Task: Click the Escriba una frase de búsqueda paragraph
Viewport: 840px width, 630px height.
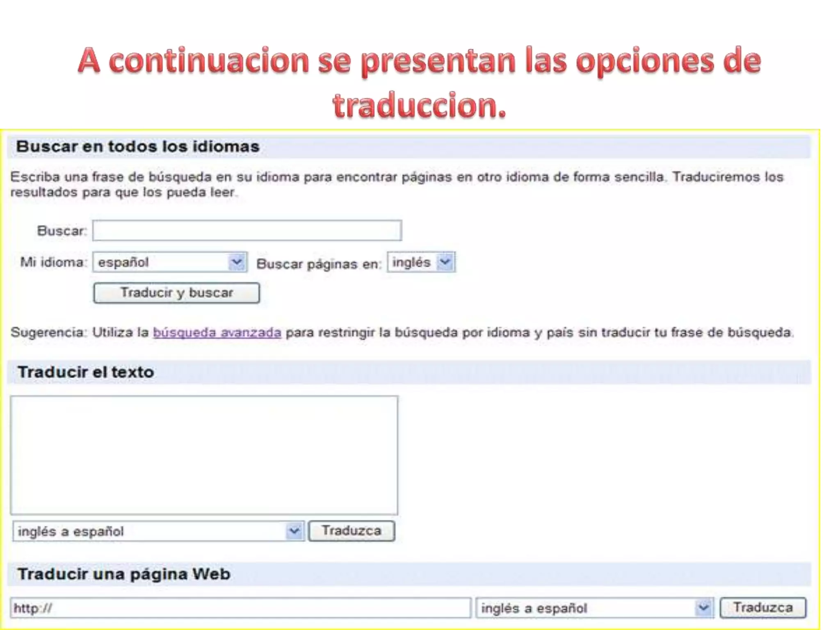Action: pyautogui.click(x=397, y=184)
